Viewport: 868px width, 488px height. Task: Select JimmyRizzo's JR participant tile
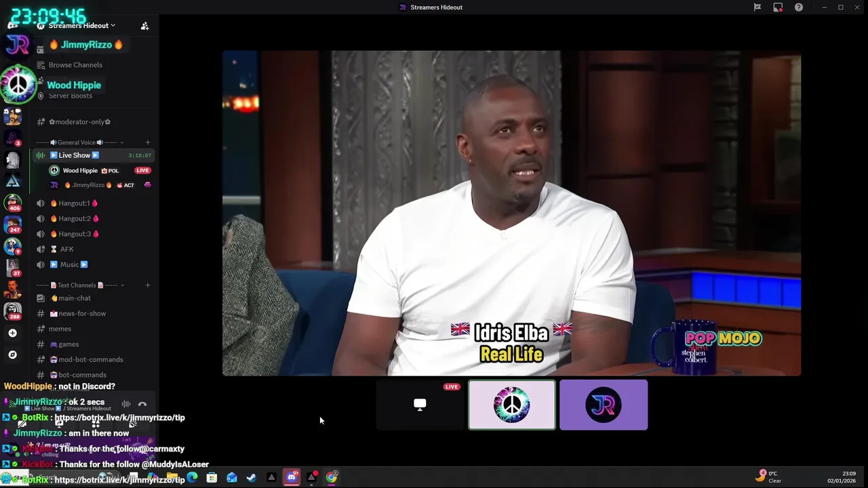click(604, 405)
